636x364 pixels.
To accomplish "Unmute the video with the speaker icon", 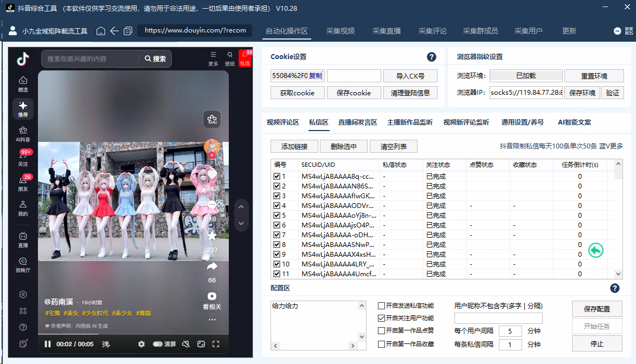I will (186, 344).
